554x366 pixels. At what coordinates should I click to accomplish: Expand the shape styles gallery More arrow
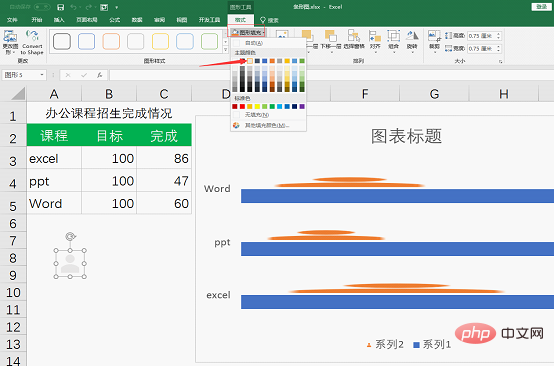(226, 50)
